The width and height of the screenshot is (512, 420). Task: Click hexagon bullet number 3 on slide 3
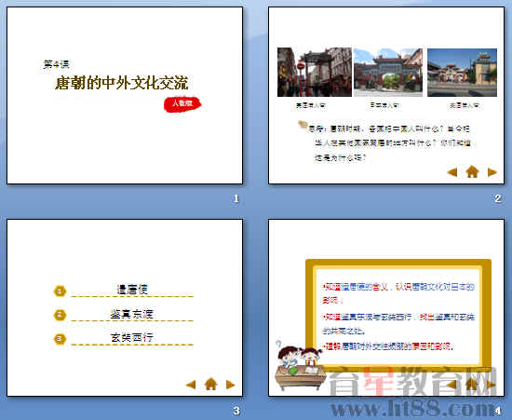coord(60,339)
